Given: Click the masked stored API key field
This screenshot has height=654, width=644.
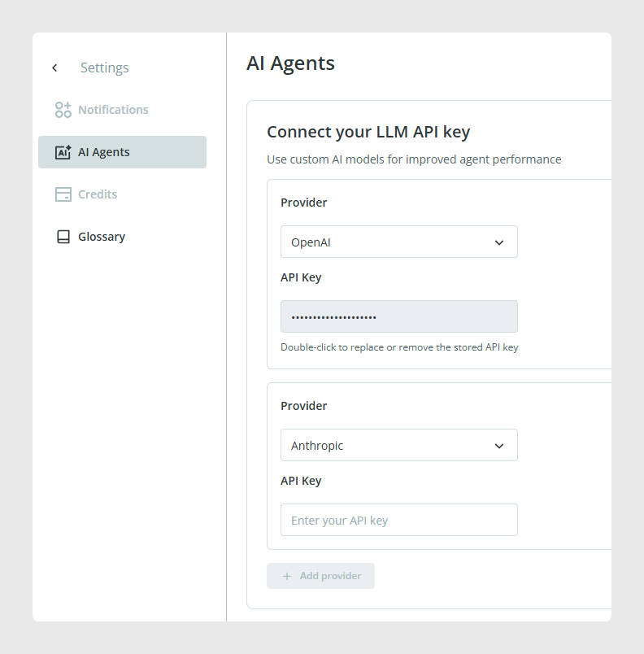Looking at the screenshot, I should [399, 316].
